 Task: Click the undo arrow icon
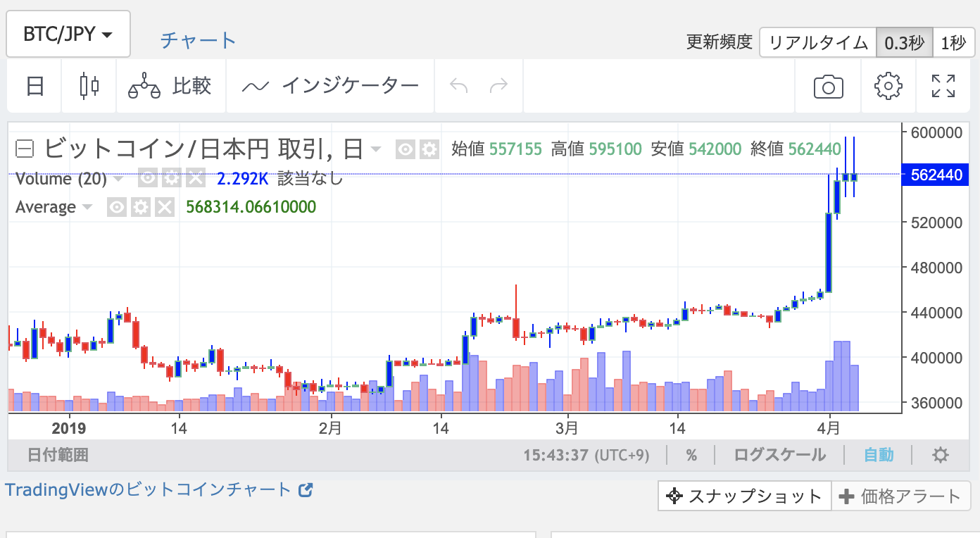pos(458,86)
